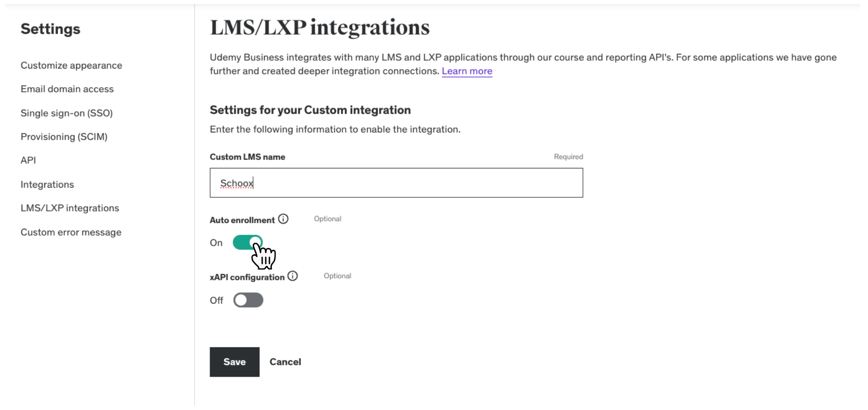This screenshot has height=410, width=868.
Task: Click the Auto enrollment info icon
Action: pyautogui.click(x=283, y=219)
